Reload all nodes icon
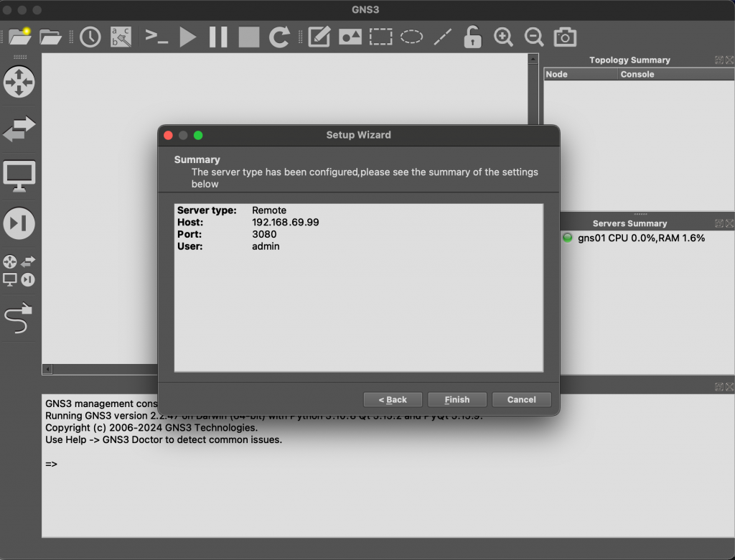This screenshot has height=560, width=735. 279,37
